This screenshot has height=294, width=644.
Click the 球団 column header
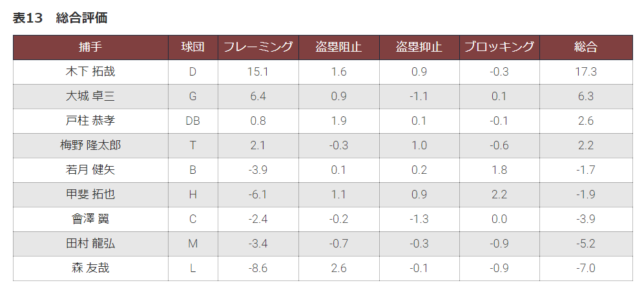[x=193, y=47]
